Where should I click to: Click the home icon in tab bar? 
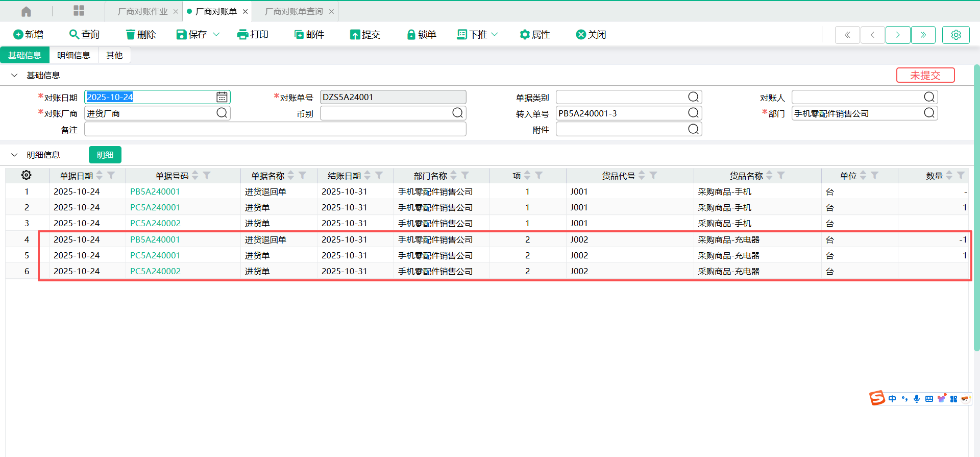[27, 11]
